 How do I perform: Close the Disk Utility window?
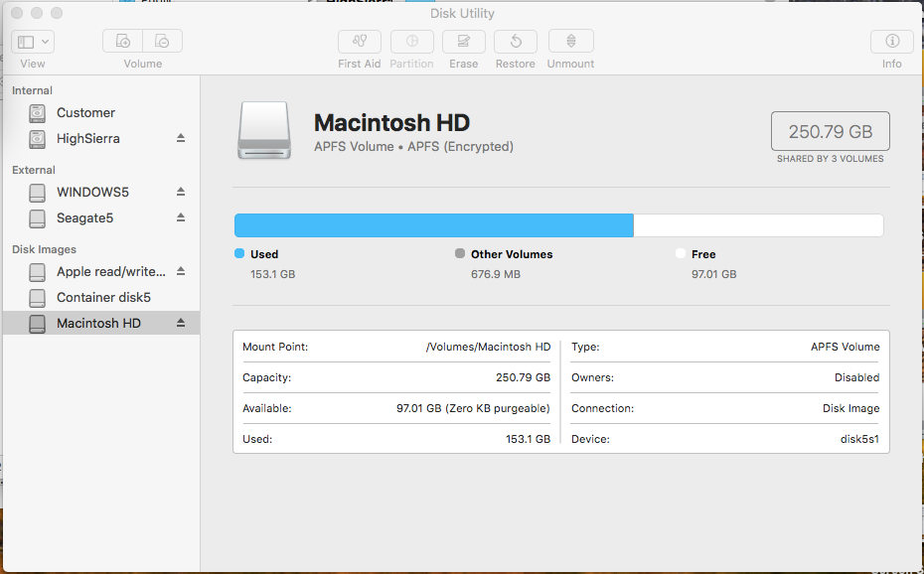17,13
